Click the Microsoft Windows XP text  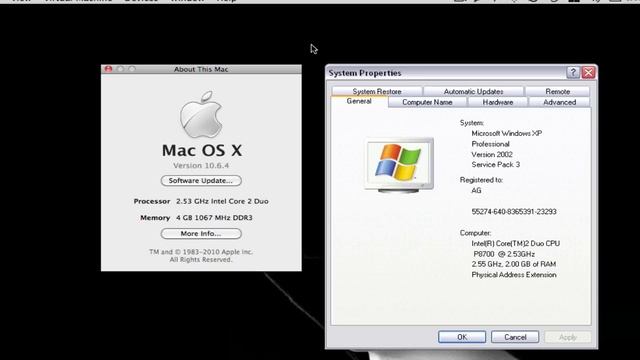pyautogui.click(x=507, y=133)
